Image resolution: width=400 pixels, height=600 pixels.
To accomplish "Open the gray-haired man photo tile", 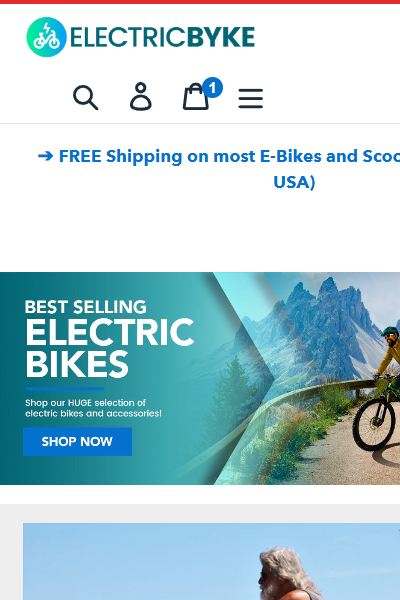I will click(211, 561).
